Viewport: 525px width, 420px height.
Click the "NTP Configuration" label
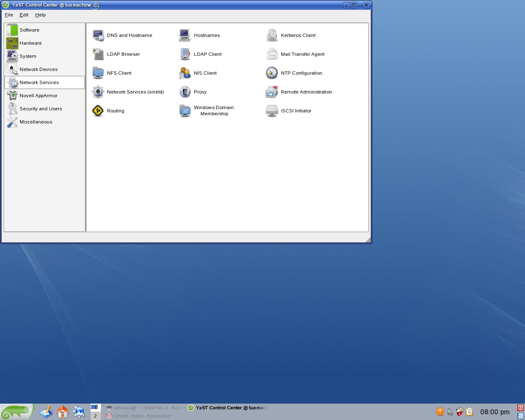tap(301, 73)
